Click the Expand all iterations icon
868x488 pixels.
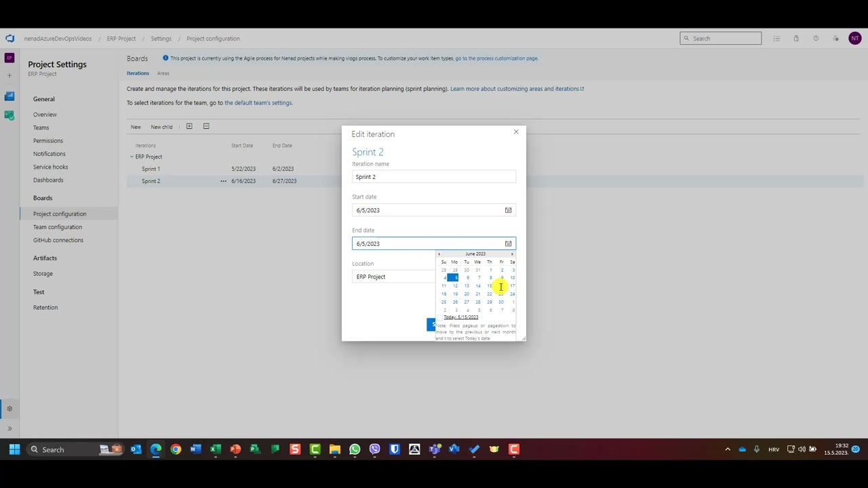pyautogui.click(x=189, y=126)
